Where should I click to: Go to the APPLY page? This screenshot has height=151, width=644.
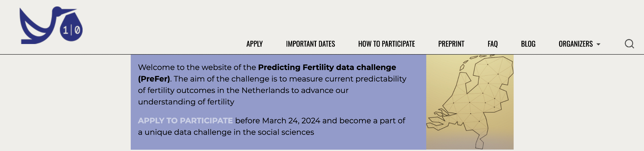(x=254, y=44)
